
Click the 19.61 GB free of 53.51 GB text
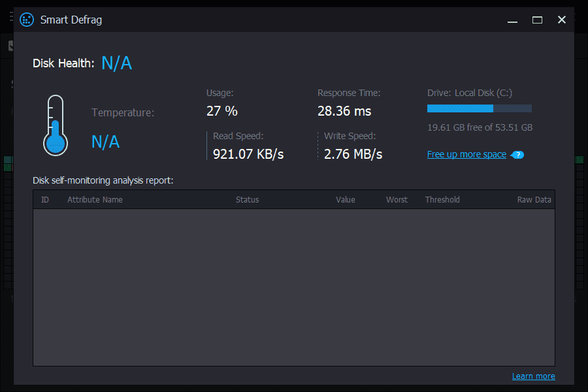click(480, 127)
